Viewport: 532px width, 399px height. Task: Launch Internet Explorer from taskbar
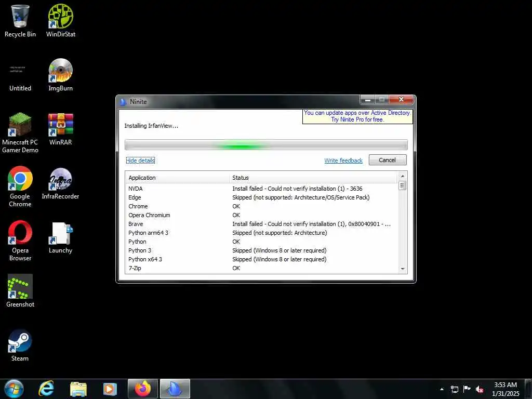pyautogui.click(x=46, y=389)
